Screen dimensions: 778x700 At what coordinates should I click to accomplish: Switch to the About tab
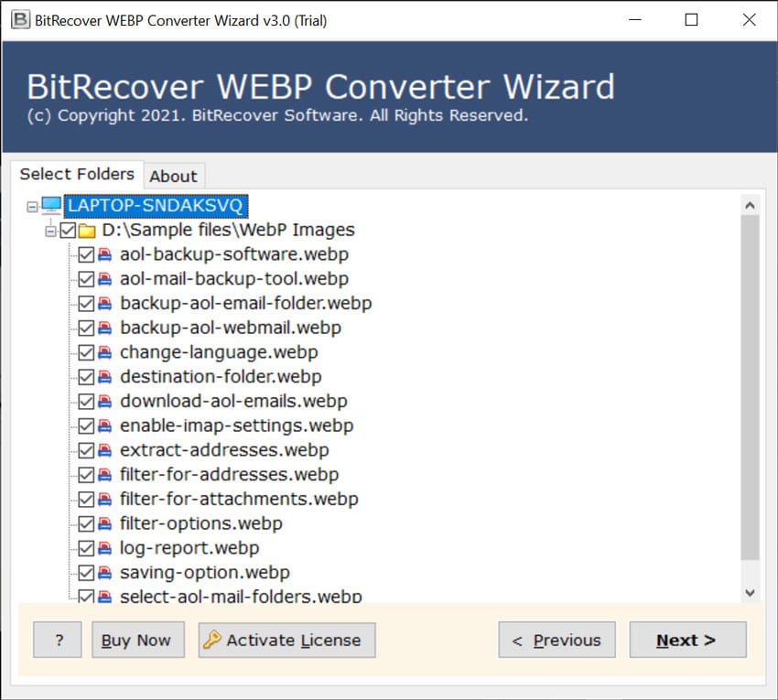coord(173,177)
